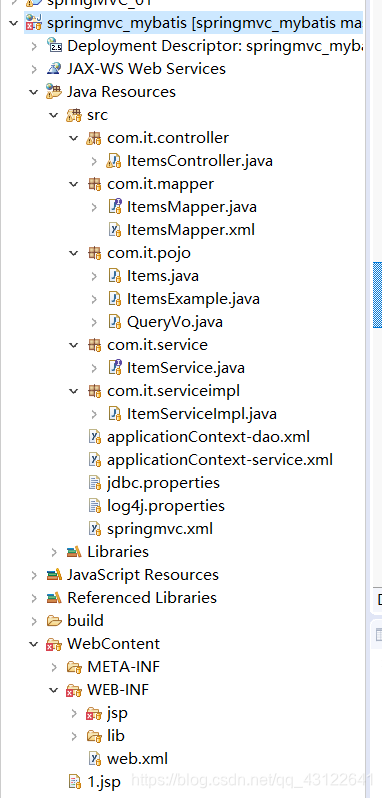Collapse the src folder
The height and width of the screenshot is (798, 382).
(x=54, y=115)
